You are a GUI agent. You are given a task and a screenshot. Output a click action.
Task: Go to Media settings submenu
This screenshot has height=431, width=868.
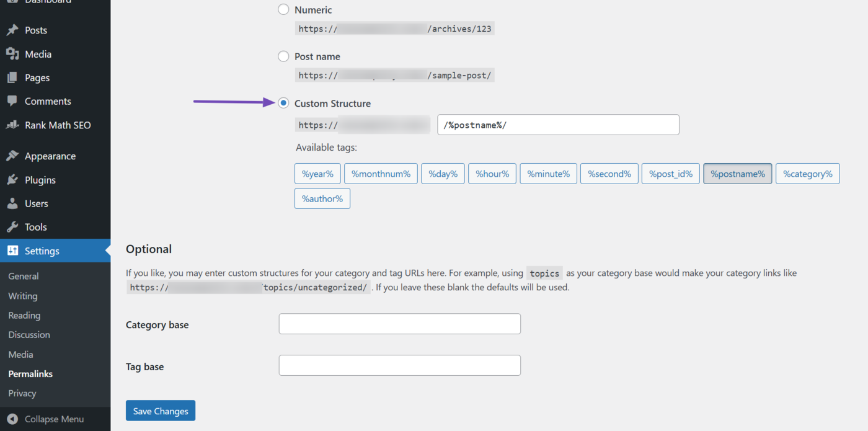tap(20, 354)
